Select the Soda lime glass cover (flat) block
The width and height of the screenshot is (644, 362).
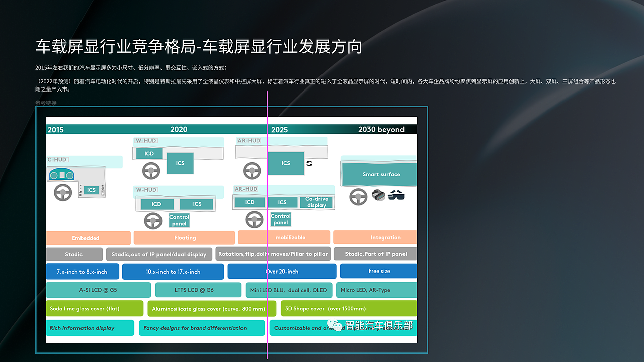coord(95,309)
